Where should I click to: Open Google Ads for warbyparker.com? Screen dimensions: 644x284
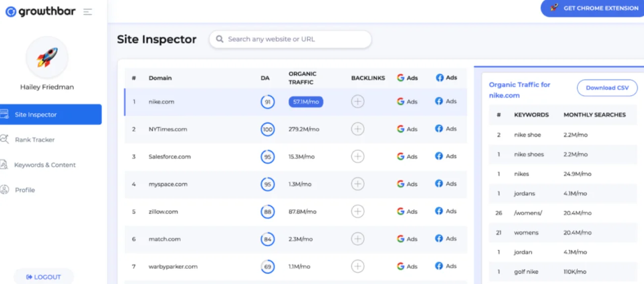[x=407, y=266]
